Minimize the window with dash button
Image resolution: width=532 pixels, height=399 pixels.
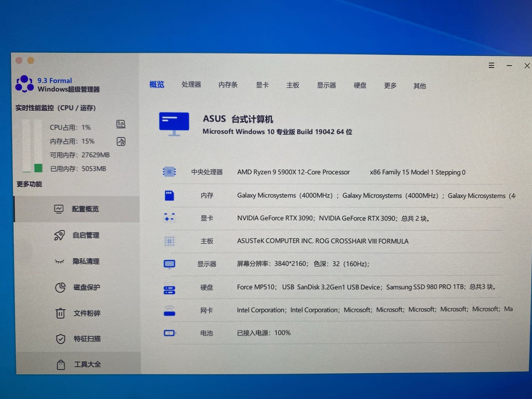coord(509,66)
